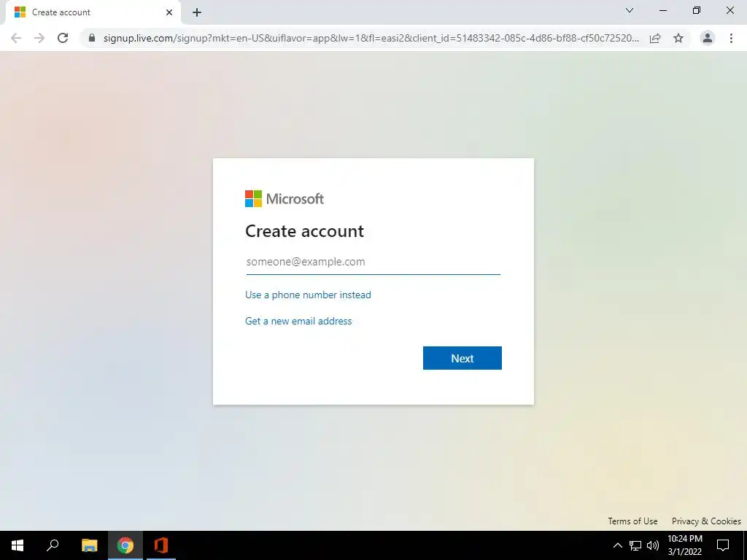Bookmark this page with the star icon
Image resolution: width=747 pixels, height=560 pixels.
pyautogui.click(x=678, y=38)
